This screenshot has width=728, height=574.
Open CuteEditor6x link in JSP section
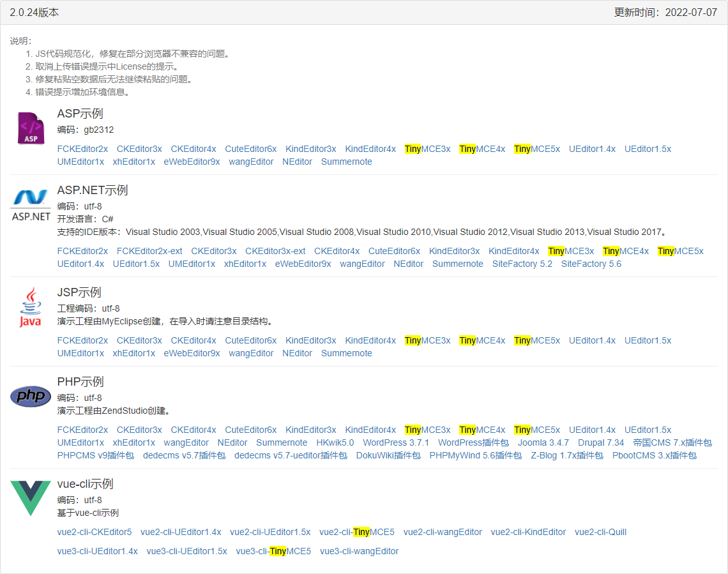[251, 340]
